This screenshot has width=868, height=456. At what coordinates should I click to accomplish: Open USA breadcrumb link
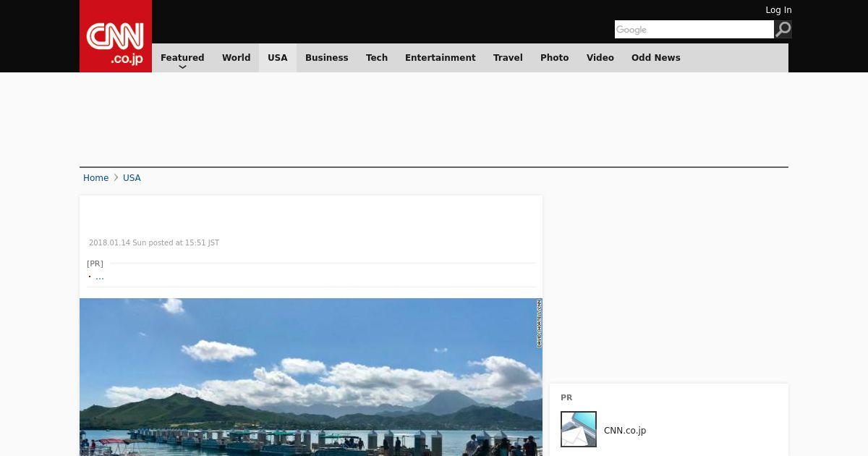coord(132,178)
